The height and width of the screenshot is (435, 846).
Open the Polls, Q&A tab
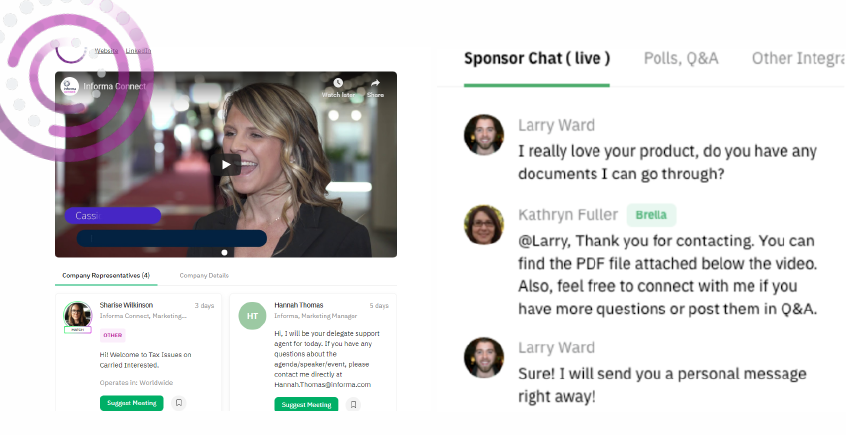[x=681, y=58]
